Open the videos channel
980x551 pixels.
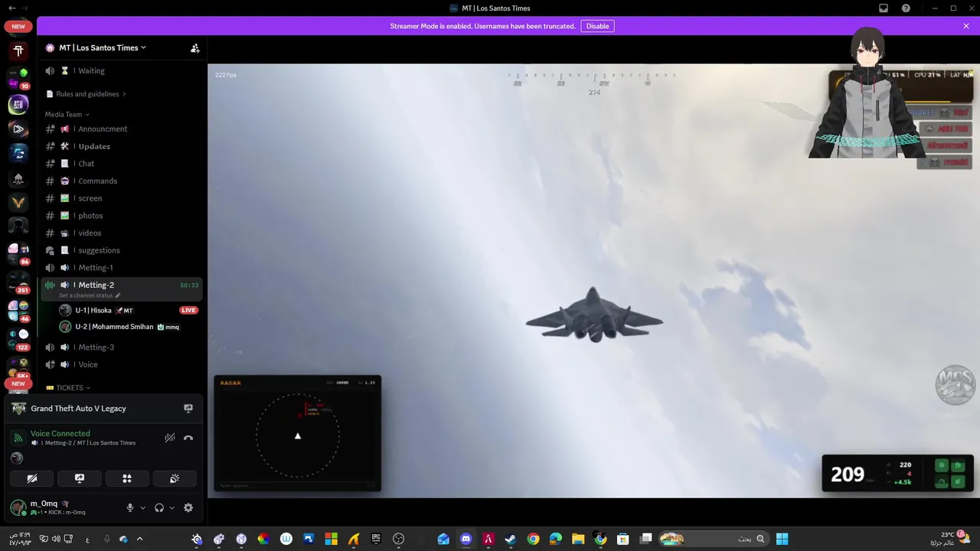coord(122,233)
